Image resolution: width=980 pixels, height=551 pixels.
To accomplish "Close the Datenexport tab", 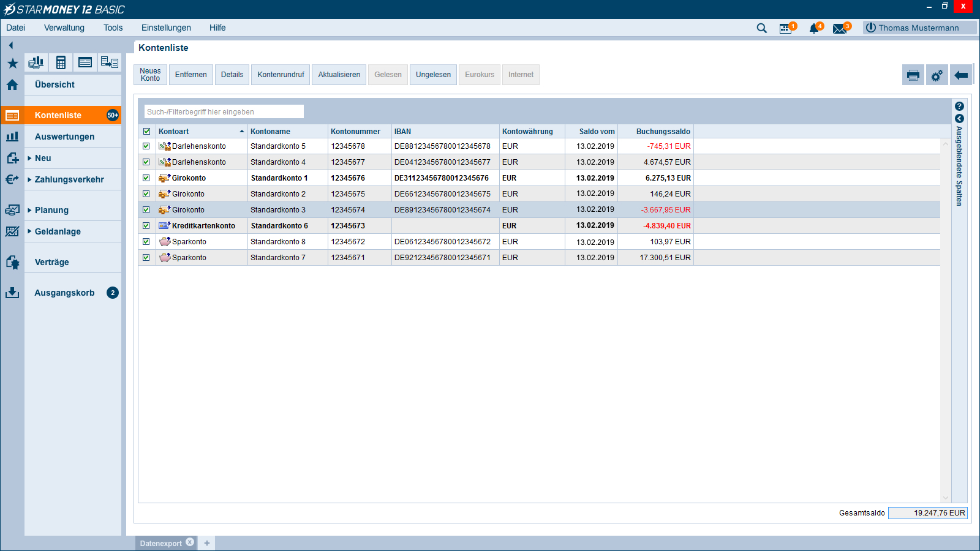I will pyautogui.click(x=190, y=542).
